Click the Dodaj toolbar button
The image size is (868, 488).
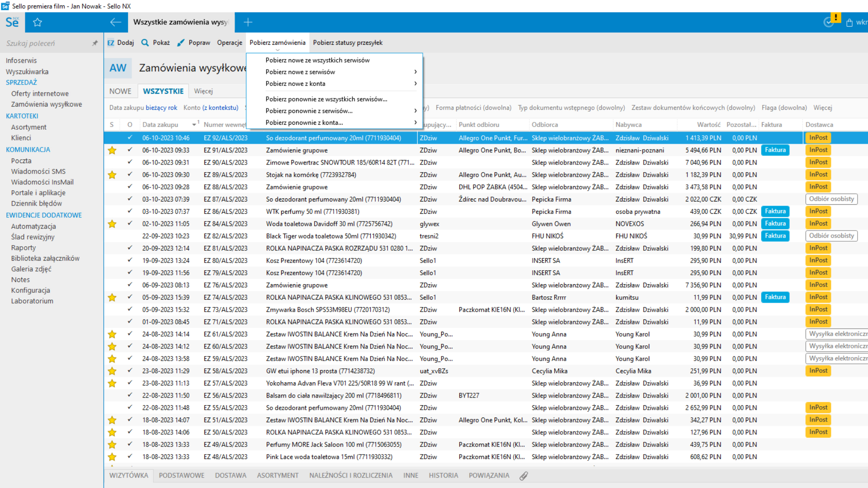[121, 42]
